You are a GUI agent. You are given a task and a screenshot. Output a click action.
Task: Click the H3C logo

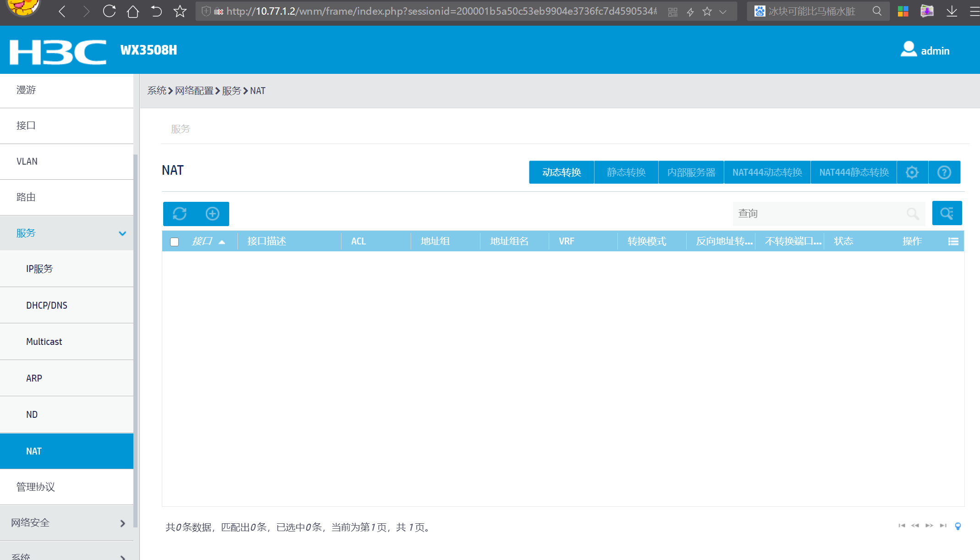pyautogui.click(x=58, y=52)
